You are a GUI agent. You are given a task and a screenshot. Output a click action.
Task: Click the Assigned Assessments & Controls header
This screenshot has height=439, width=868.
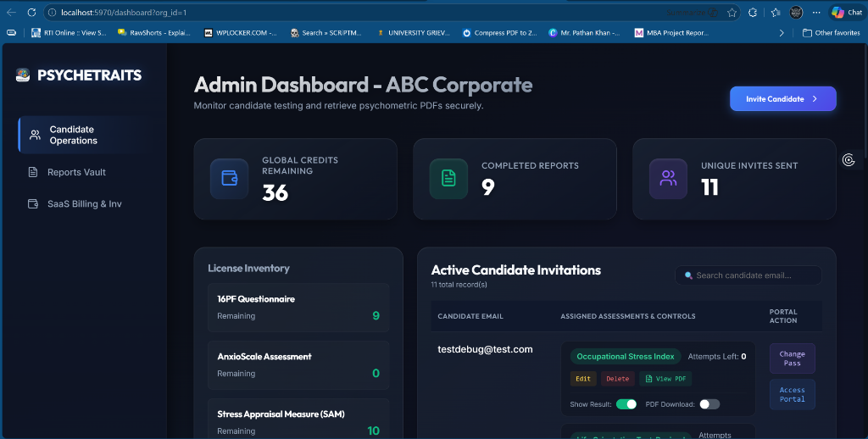coord(628,316)
